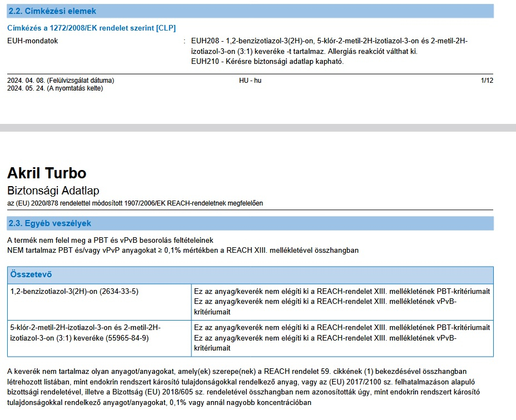Click the "Akril Turbo" product title
This screenshot has width=516, height=420.
click(47, 173)
